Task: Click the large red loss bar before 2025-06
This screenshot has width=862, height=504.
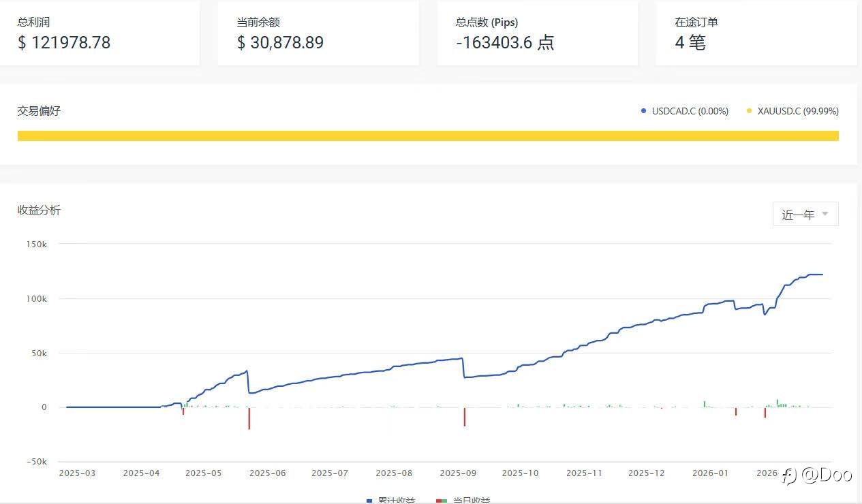Action: pos(249,418)
